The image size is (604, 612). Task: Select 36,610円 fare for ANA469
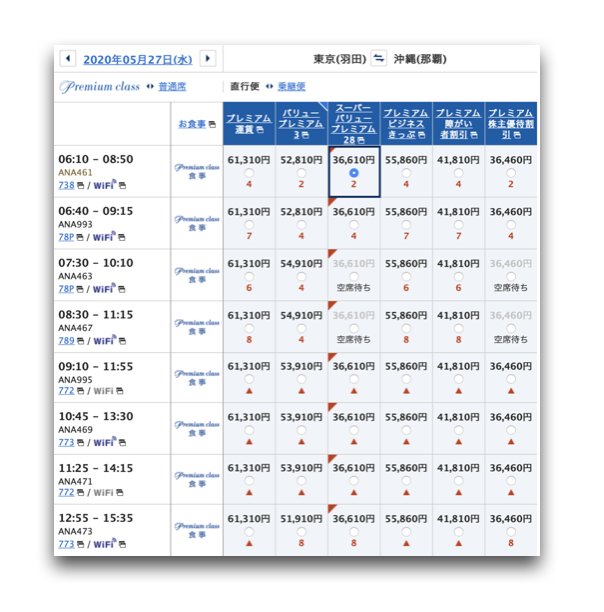(x=354, y=430)
